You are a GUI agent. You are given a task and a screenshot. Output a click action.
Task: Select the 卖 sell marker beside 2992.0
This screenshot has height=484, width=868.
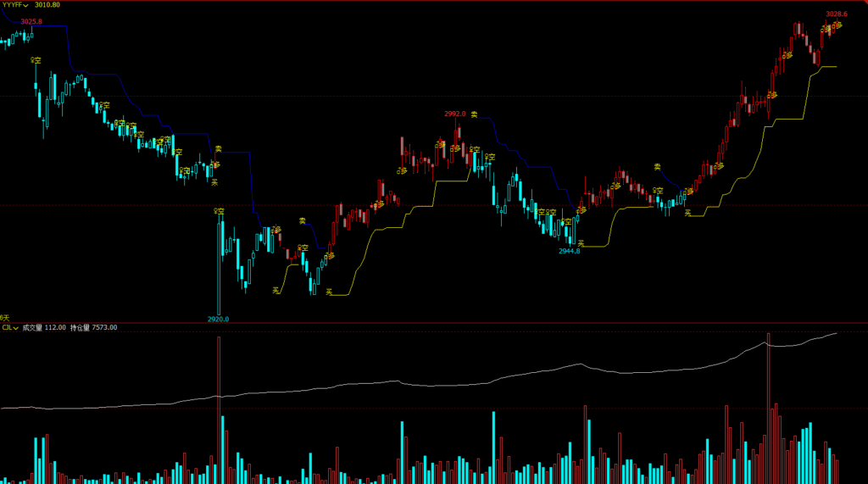pyautogui.click(x=475, y=114)
